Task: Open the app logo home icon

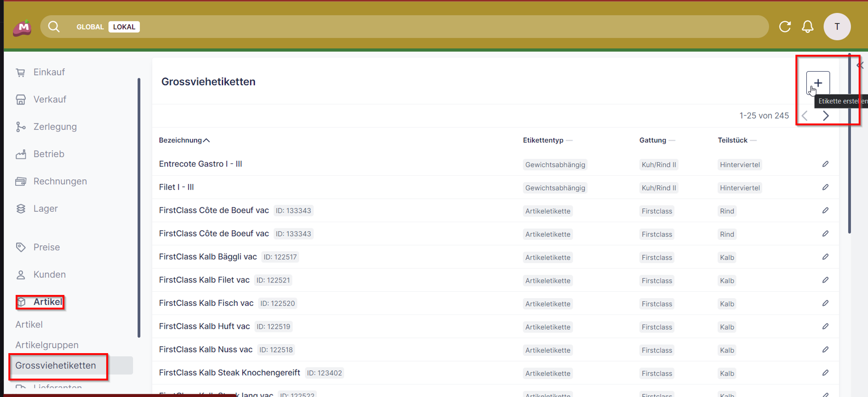Action: coord(22,28)
